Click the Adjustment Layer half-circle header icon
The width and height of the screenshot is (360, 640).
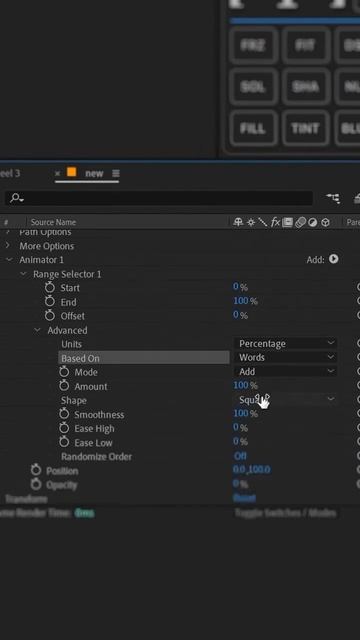pyautogui.click(x=313, y=222)
